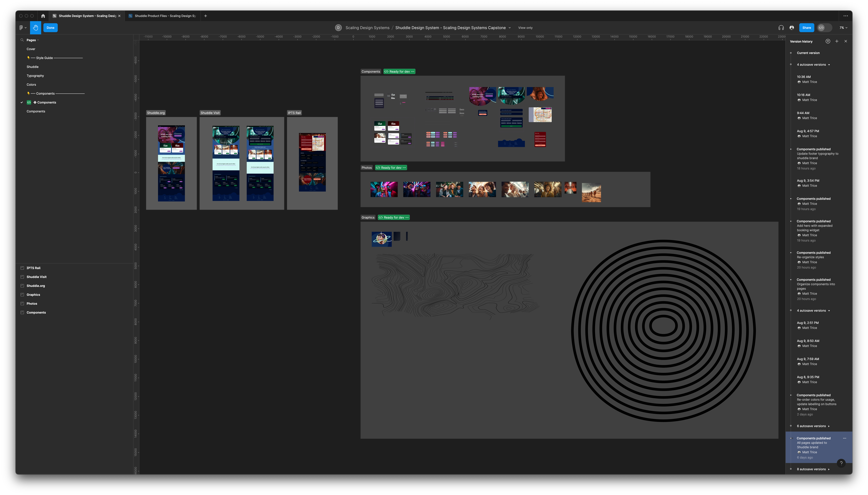Screen dimensions: 868x495
Task: Add new version with plus icon
Action: coord(837,41)
